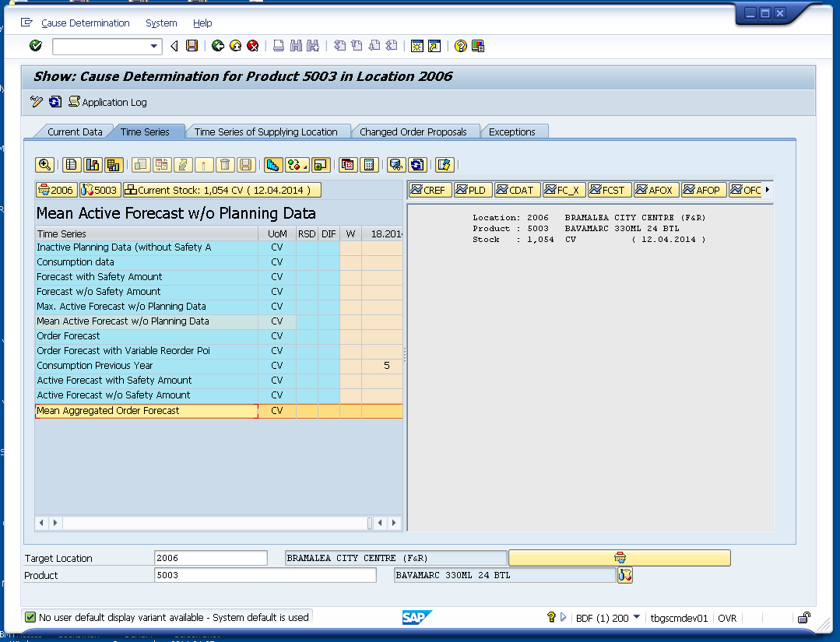This screenshot has height=642, width=840.
Task: Click the blue stacked blocks icon
Action: click(272, 165)
